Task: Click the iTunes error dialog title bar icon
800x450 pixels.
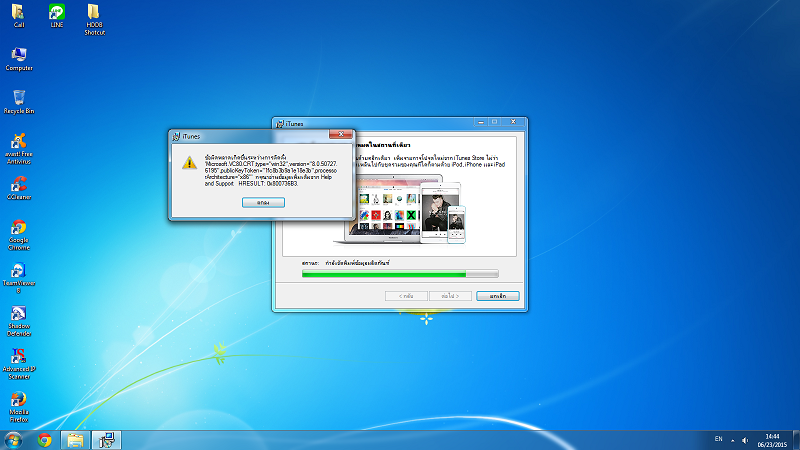Action: (176, 136)
